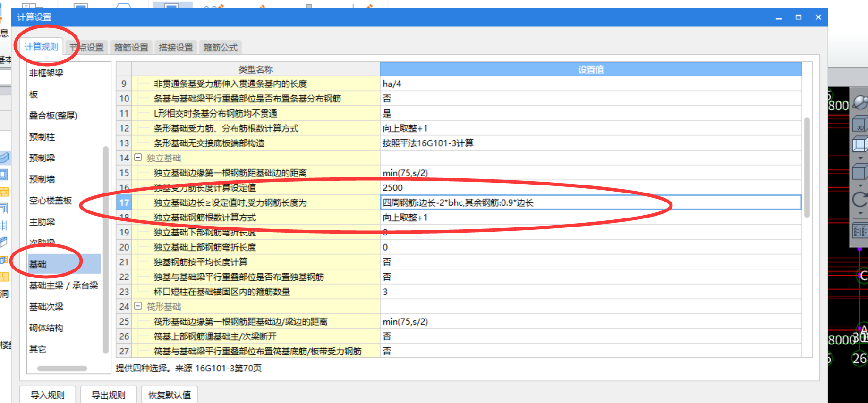Close the 计算设置 dialog
Screen dimensions: 868x403
pyautogui.click(x=818, y=17)
